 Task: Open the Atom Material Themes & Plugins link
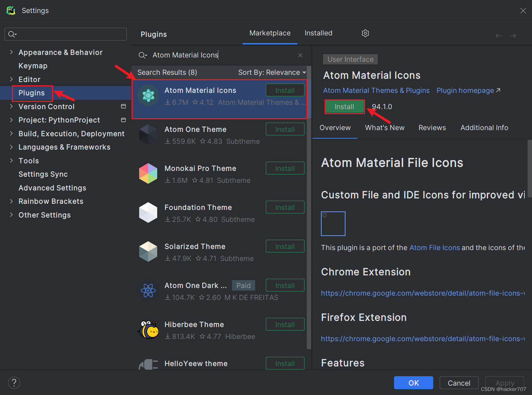(376, 90)
